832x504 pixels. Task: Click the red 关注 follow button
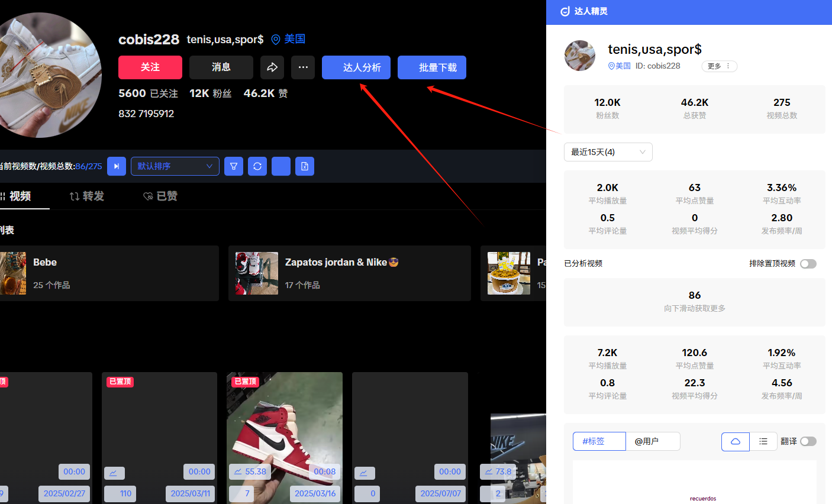(x=150, y=67)
